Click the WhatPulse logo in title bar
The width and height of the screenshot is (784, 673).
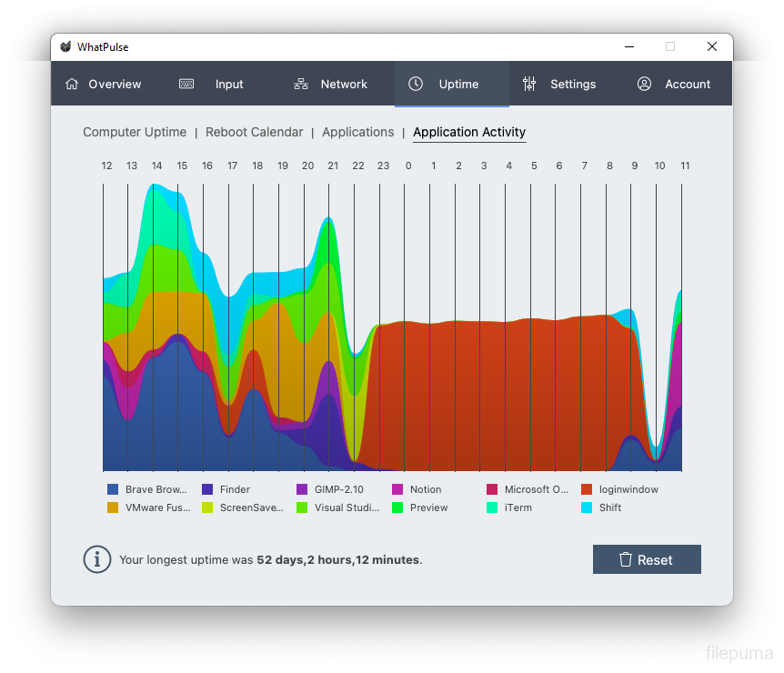pos(65,46)
